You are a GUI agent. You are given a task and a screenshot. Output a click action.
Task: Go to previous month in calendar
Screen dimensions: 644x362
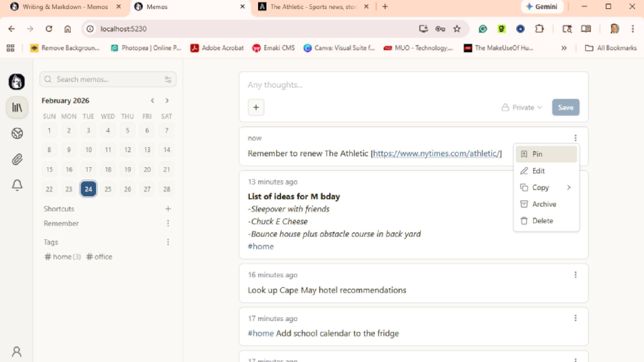pos(152,101)
